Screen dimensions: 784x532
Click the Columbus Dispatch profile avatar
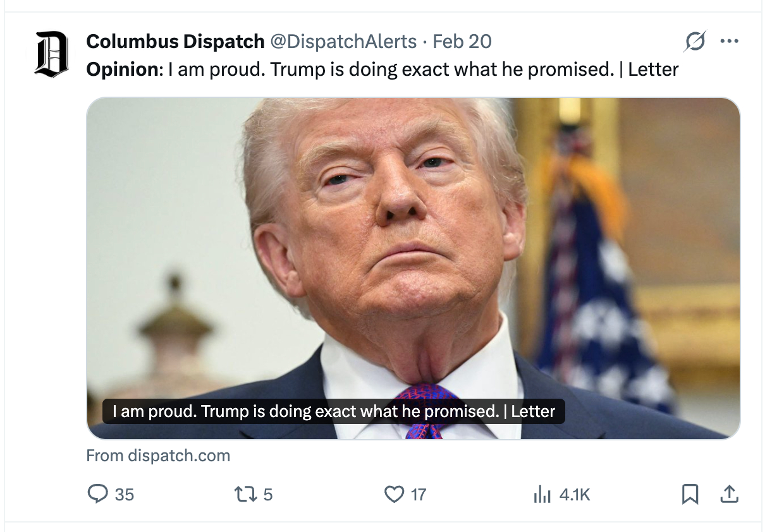[51, 54]
